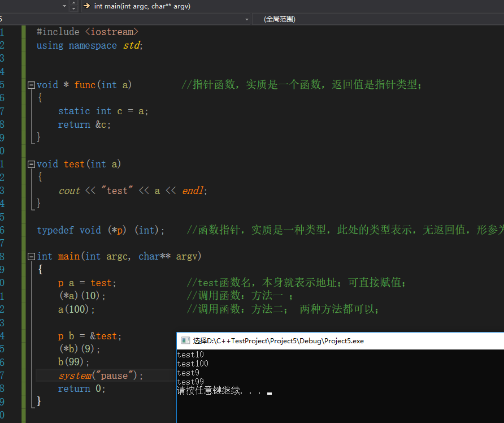The height and width of the screenshot is (423, 504).
Task: Open the project scope dropdown arrow
Action: (247, 19)
